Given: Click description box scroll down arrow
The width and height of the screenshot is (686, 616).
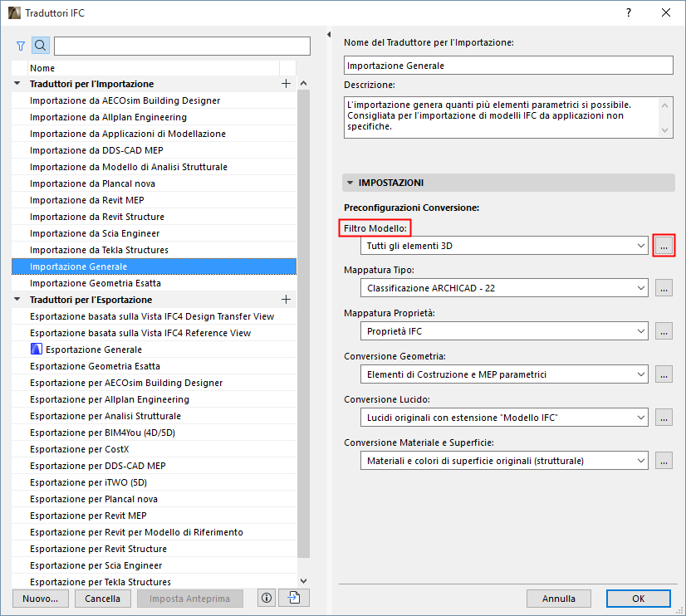Looking at the screenshot, I should tap(665, 130).
